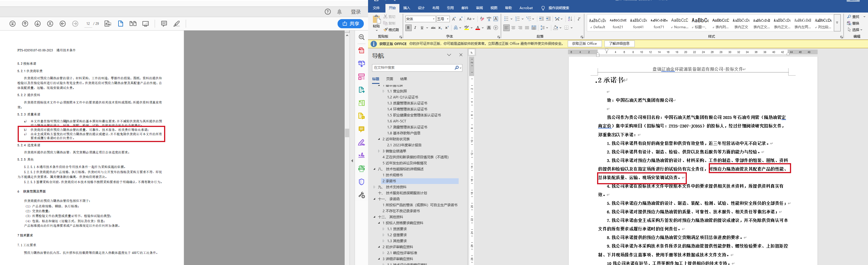Viewport: 868px width, 265px height.
Task: Open the line spacing dropdown
Action: click(x=544, y=28)
